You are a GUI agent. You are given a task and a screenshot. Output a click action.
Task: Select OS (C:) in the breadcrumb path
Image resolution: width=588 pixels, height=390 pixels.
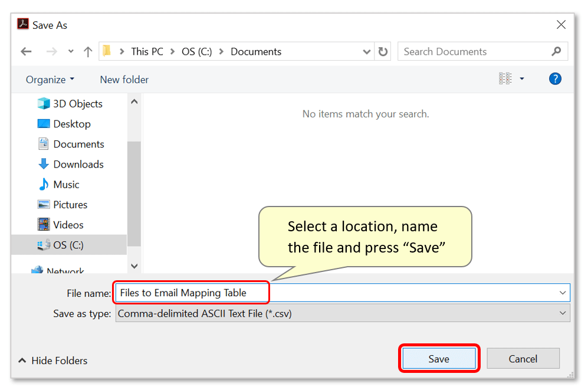197,51
